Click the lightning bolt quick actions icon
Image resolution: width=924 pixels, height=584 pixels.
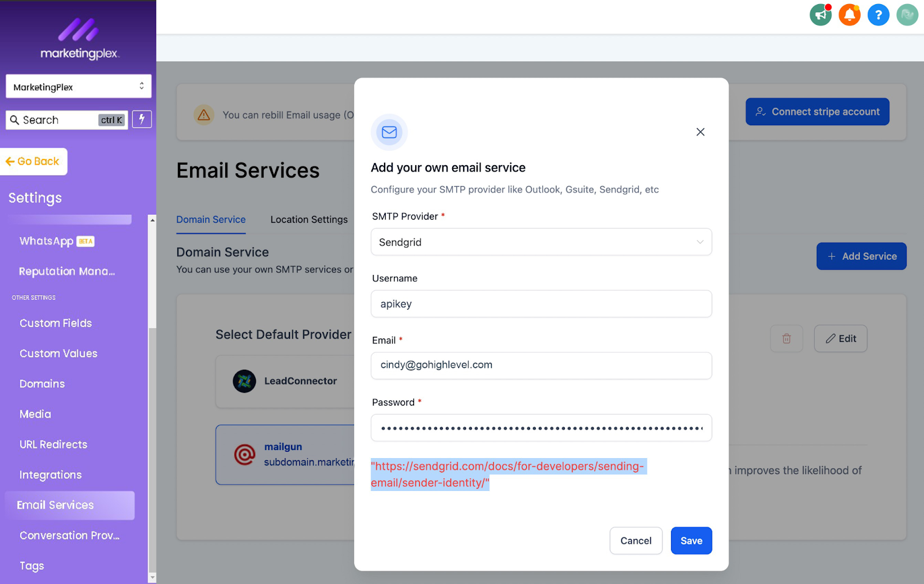[142, 119]
